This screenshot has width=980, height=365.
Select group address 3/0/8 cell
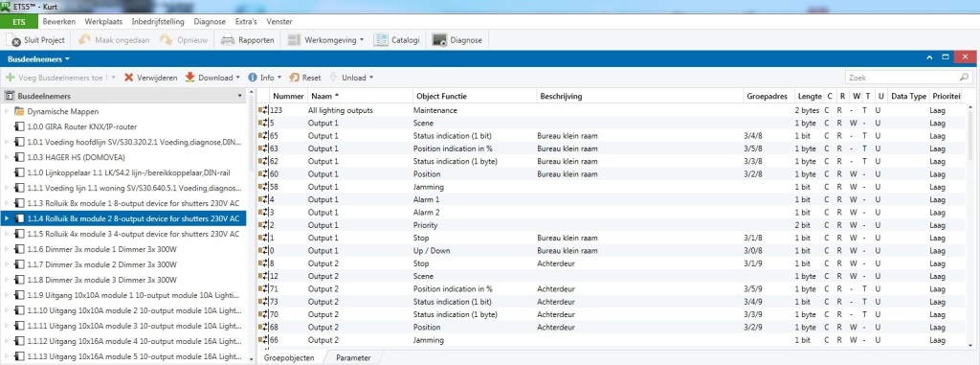coord(753,250)
